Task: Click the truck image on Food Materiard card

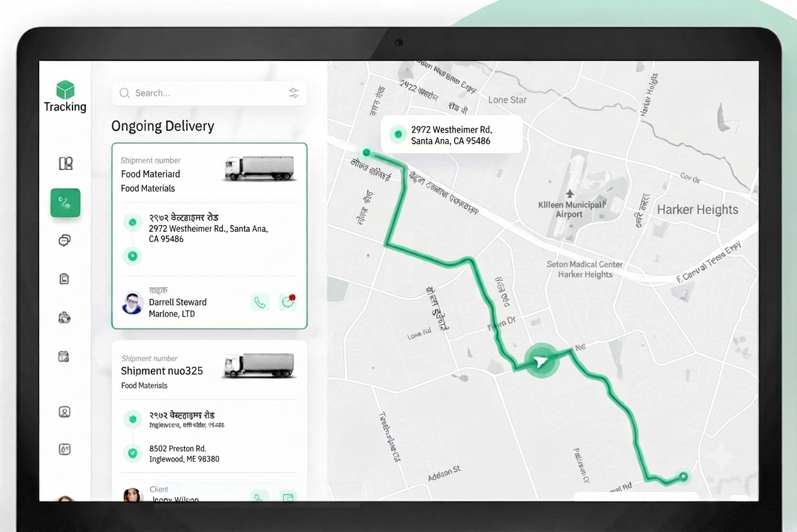Action: pos(259,168)
